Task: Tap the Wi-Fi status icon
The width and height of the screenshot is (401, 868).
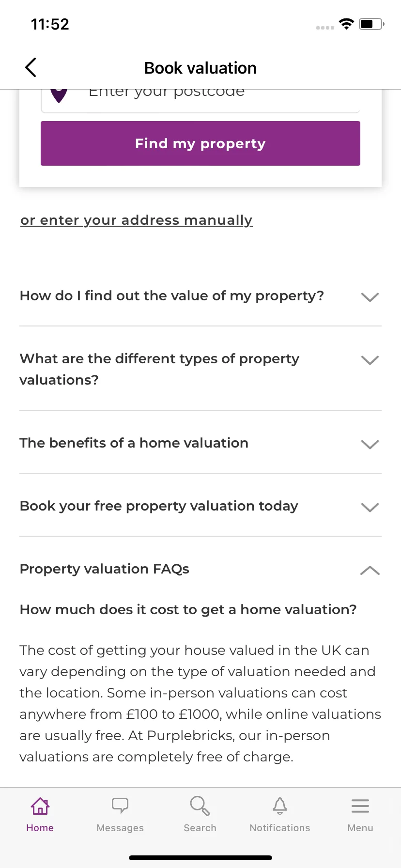Action: pyautogui.click(x=346, y=24)
